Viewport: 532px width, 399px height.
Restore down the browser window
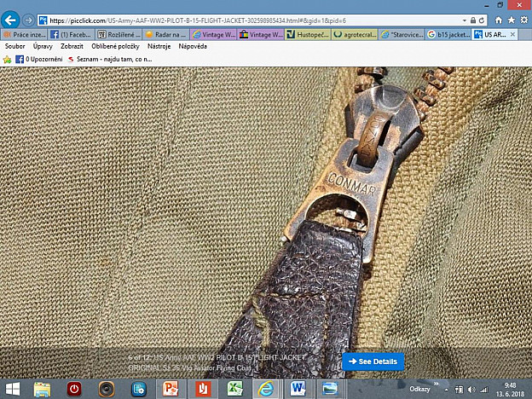500,5
